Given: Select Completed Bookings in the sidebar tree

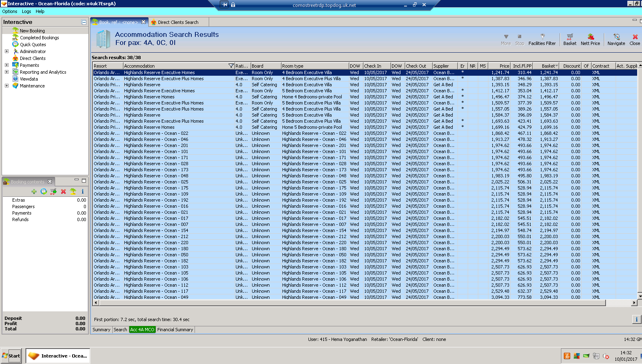Looking at the screenshot, I should (39, 38).
